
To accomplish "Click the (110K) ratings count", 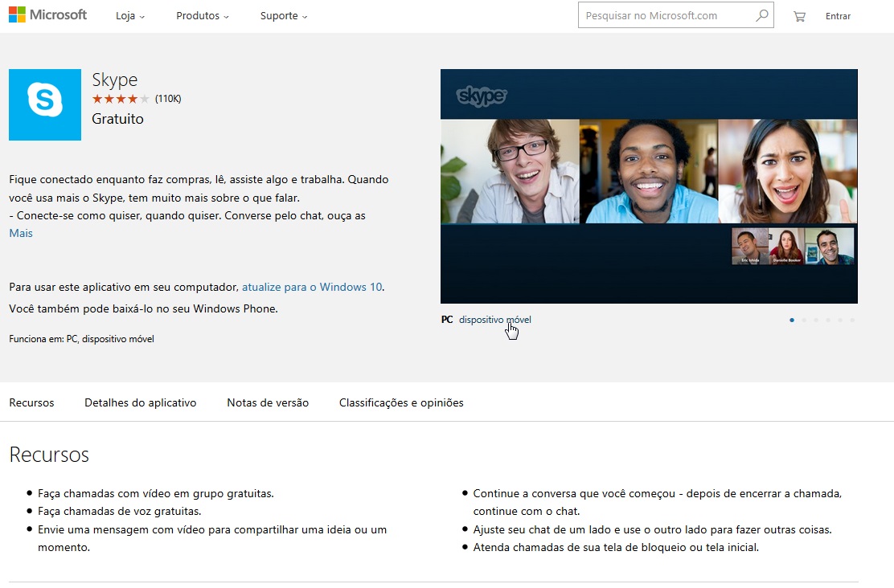I will [168, 99].
